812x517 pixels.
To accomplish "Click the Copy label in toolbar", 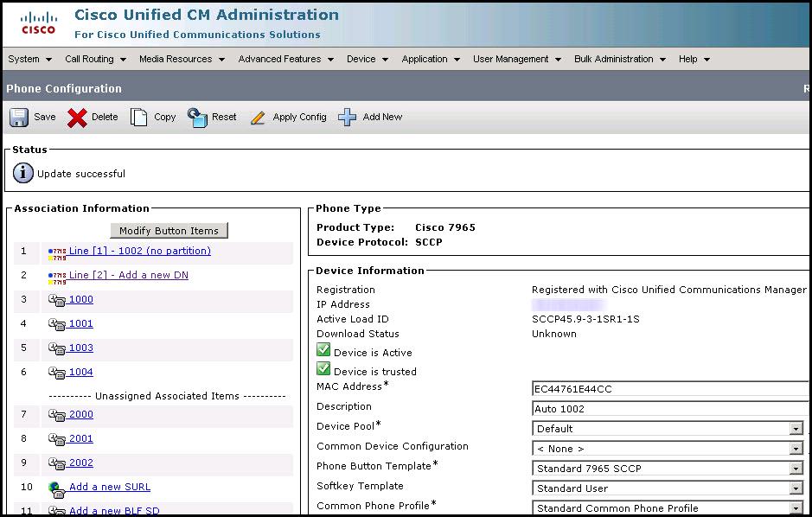I will point(164,118).
